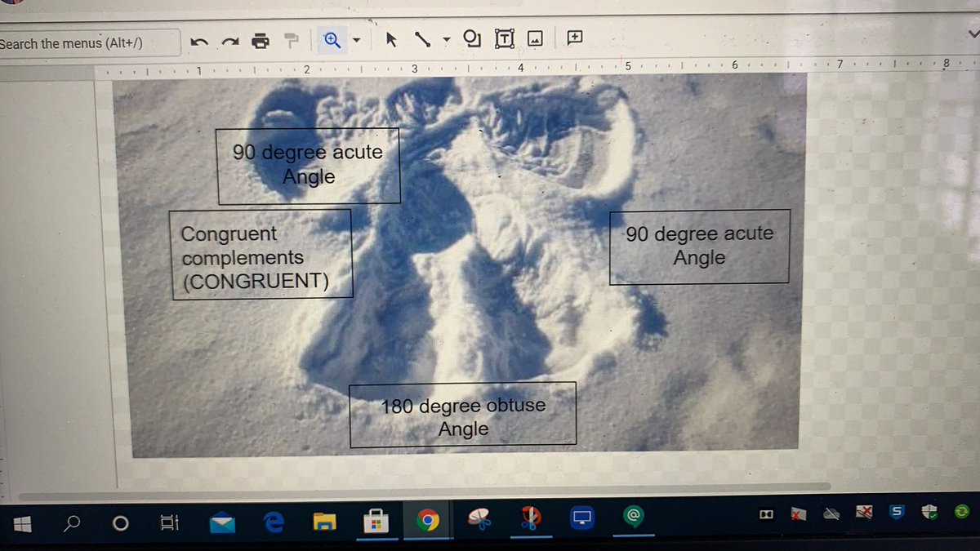Click the green sync tray icon
This screenshot has height=551, width=980.
point(962,510)
